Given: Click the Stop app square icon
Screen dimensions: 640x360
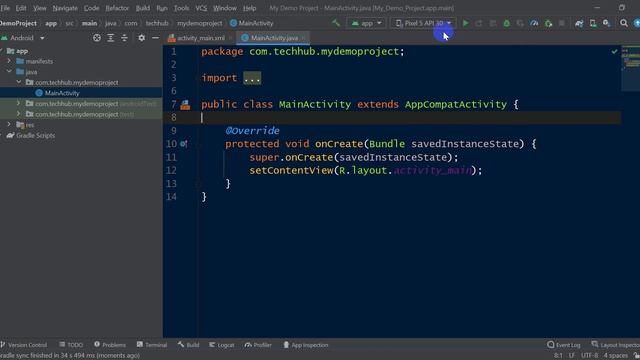Looking at the screenshot, I should [562, 23].
